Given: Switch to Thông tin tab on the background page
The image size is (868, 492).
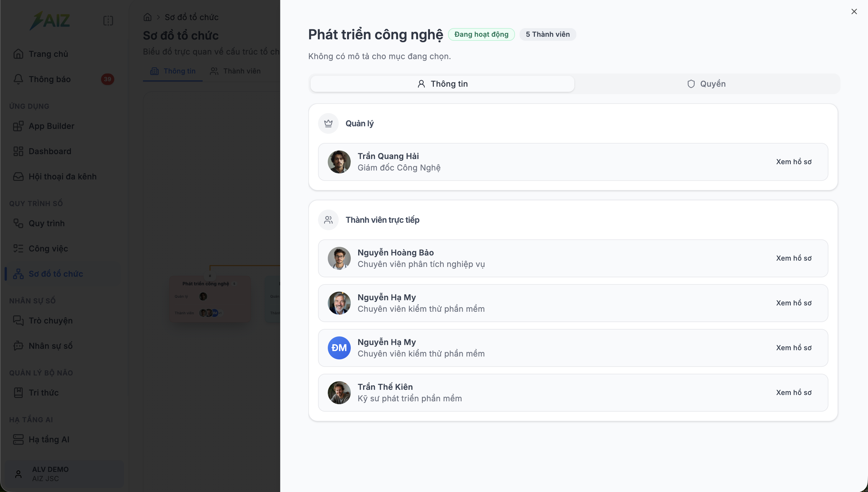Looking at the screenshot, I should pyautogui.click(x=173, y=71).
